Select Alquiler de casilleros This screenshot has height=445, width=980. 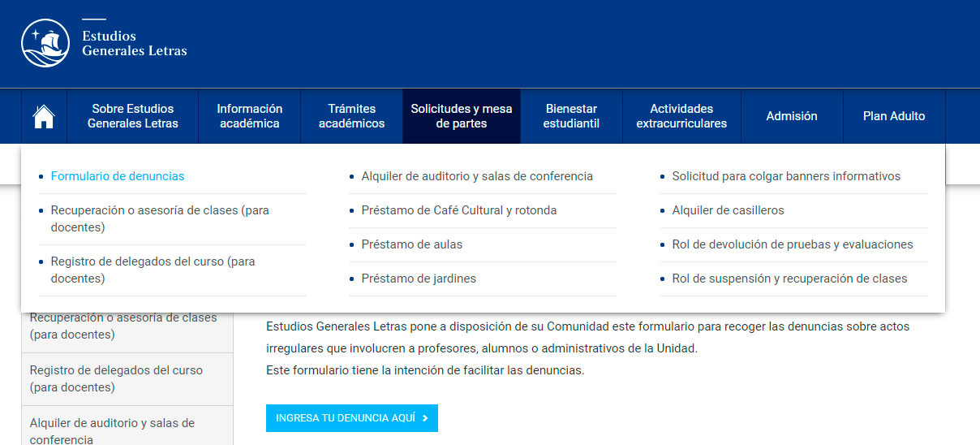tap(728, 210)
